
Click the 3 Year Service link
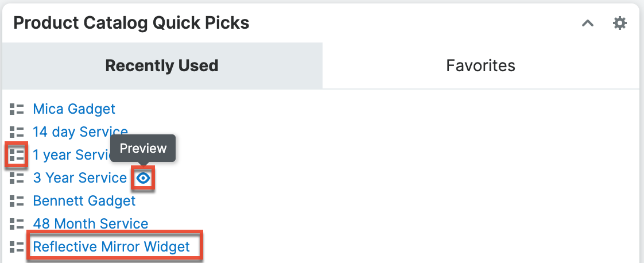80,178
